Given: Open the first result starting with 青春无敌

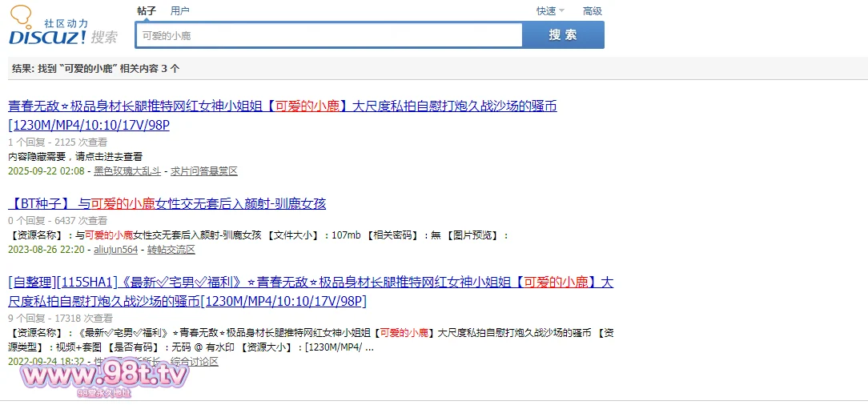Looking at the screenshot, I should [x=282, y=106].
